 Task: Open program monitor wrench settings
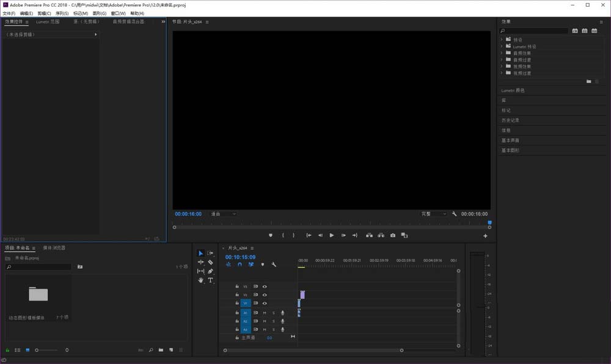pos(454,214)
